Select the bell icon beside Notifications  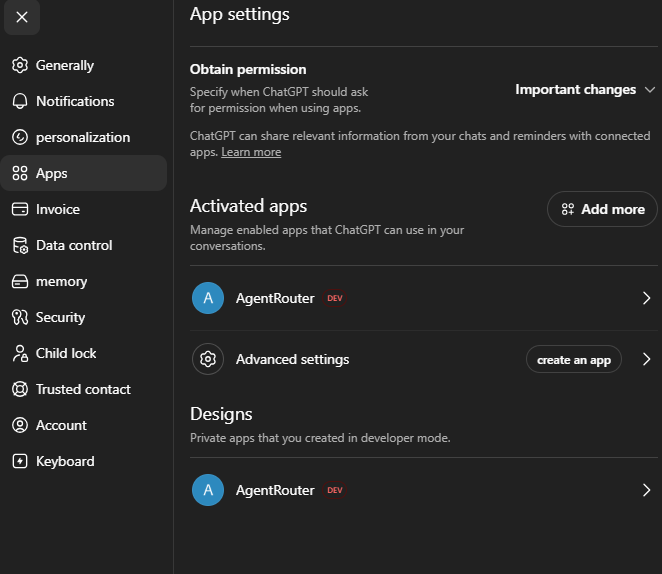pos(20,101)
